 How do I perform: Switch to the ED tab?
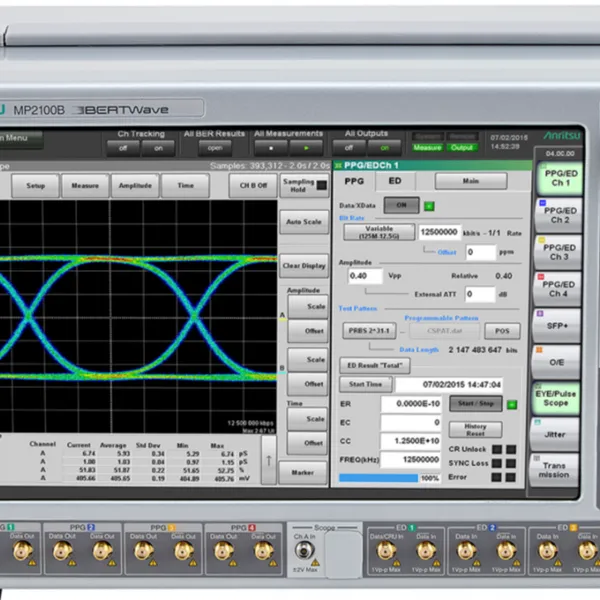[x=395, y=181]
